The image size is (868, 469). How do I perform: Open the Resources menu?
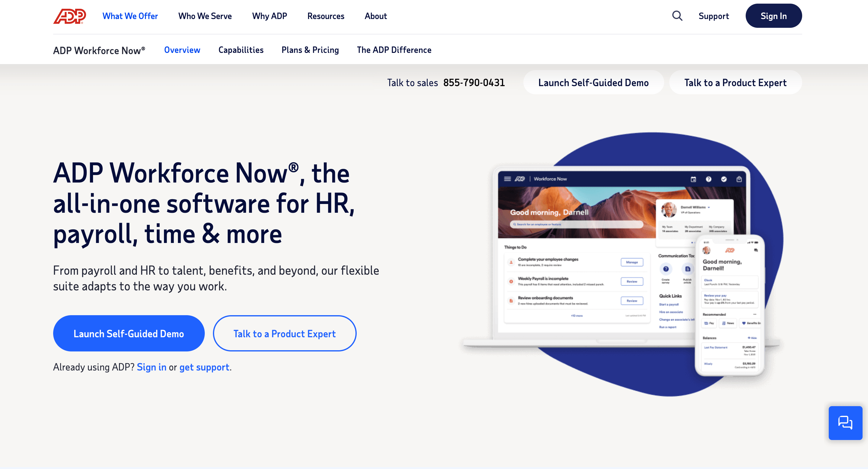326,16
